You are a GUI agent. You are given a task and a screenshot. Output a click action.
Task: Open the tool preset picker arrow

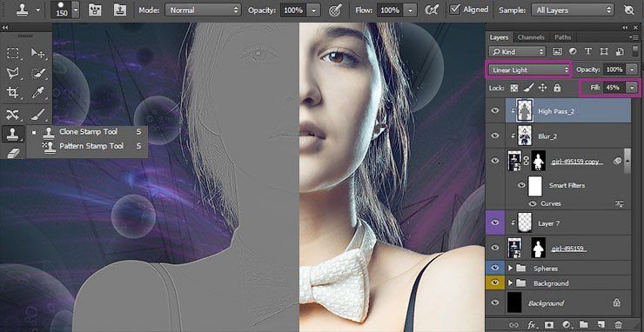(x=37, y=10)
